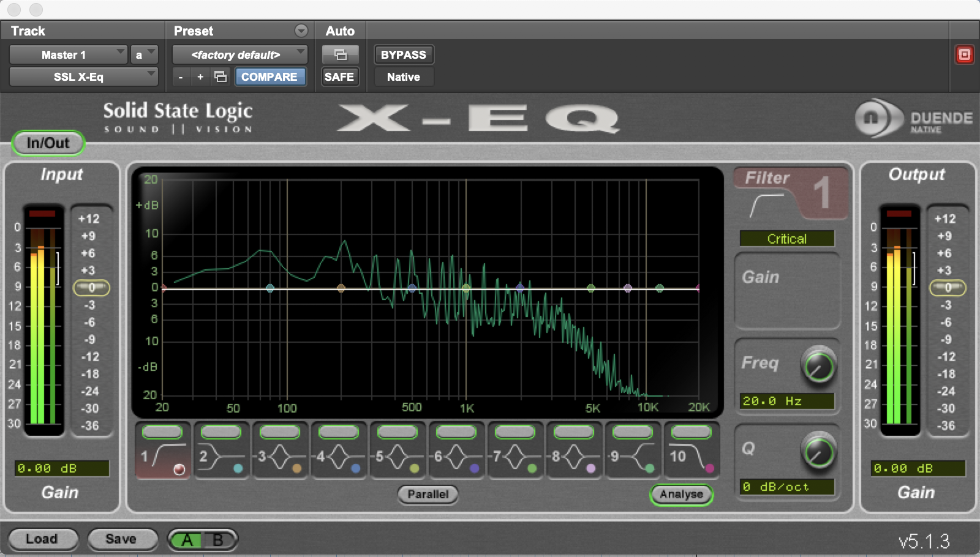Toggle the In/Out plugin switch
The image size is (980, 557).
pos(48,143)
